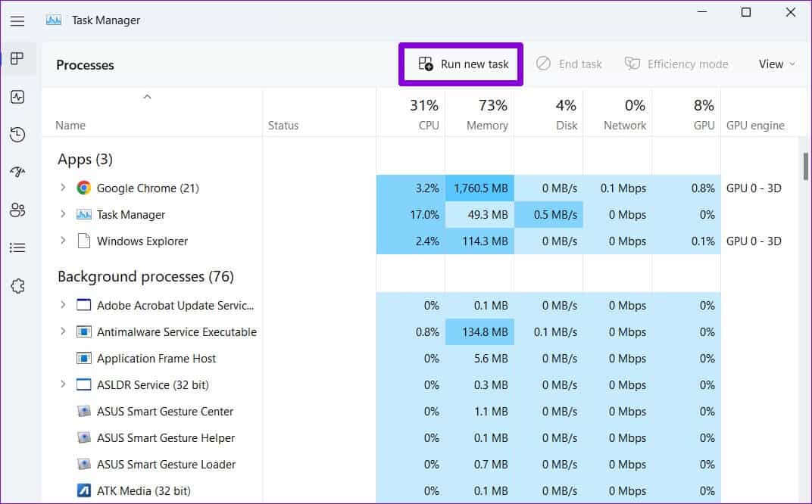Sort by the Disk column
Image resolution: width=812 pixels, height=504 pixels.
[x=548, y=114]
